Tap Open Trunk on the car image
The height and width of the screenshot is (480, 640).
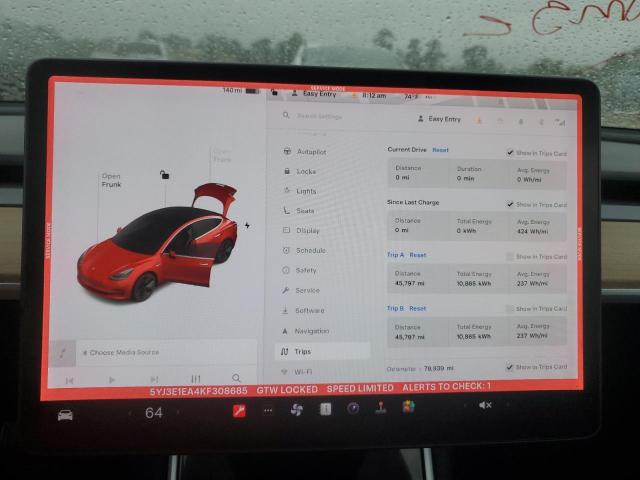(x=222, y=156)
